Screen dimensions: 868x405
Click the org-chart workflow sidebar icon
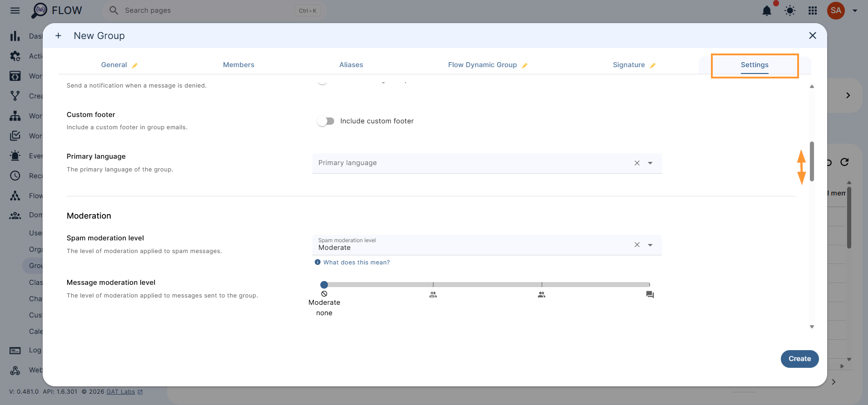(x=15, y=116)
